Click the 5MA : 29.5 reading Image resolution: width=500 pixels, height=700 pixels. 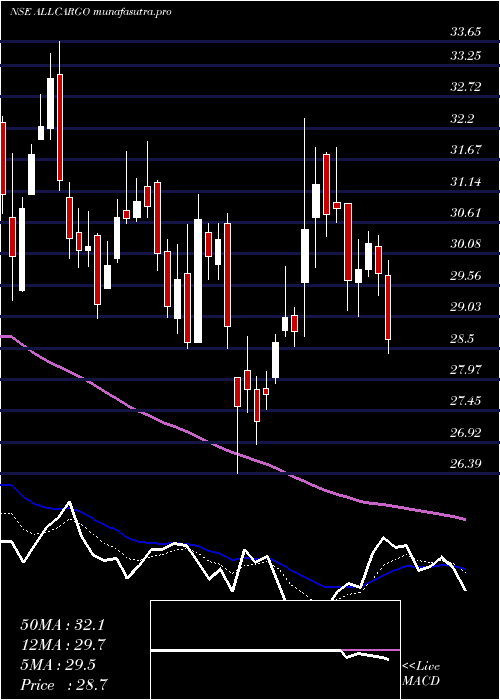tap(57, 665)
